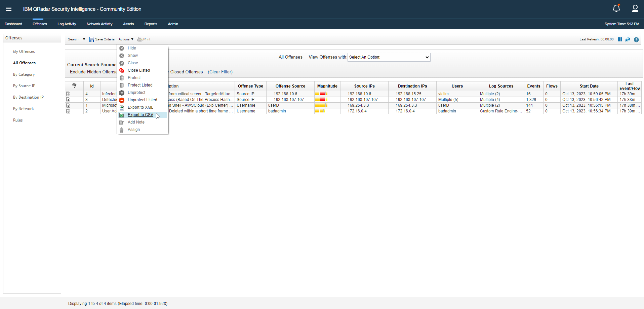Pause the auto refresh timer
The height and width of the screenshot is (309, 644).
click(x=620, y=39)
